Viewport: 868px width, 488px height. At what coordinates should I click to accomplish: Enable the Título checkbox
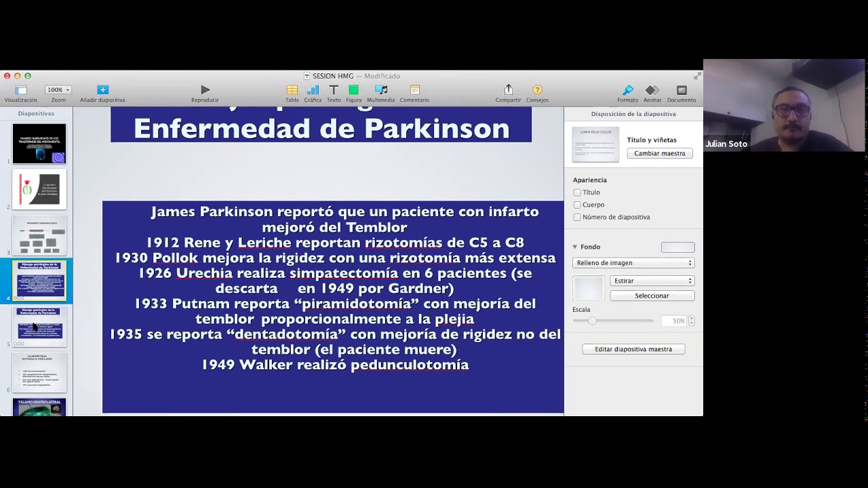pyautogui.click(x=577, y=192)
